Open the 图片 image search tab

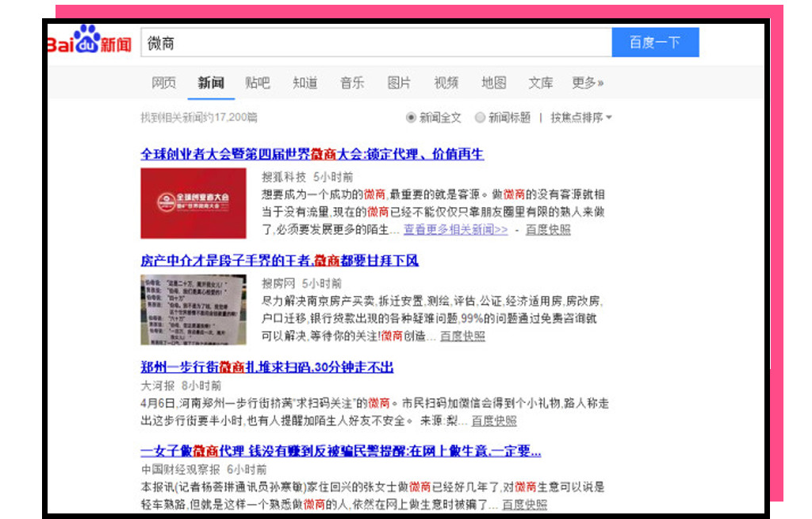click(398, 82)
